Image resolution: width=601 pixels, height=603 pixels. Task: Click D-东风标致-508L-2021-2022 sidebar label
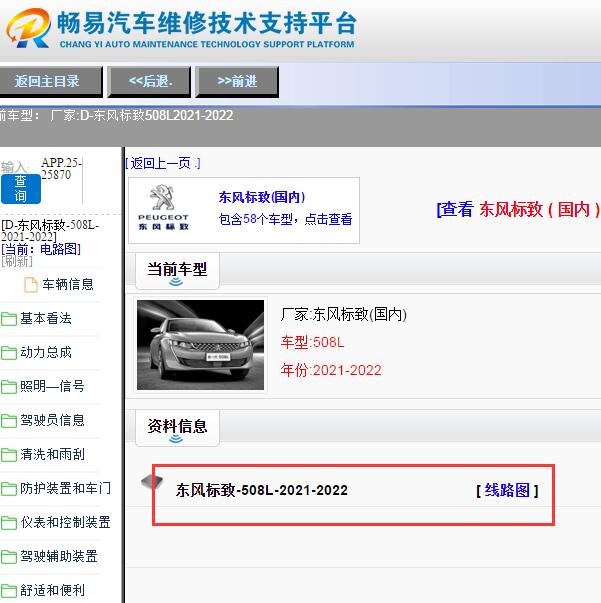click(x=50, y=231)
